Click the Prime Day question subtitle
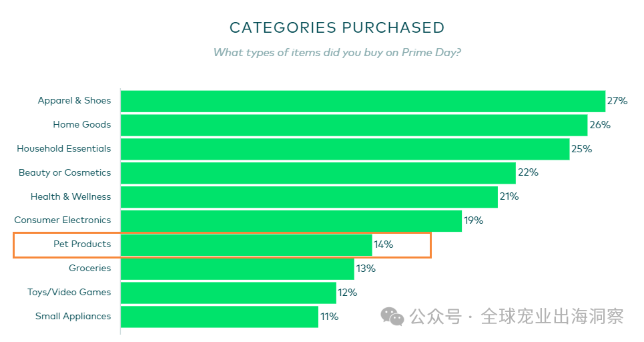 pyautogui.click(x=336, y=52)
